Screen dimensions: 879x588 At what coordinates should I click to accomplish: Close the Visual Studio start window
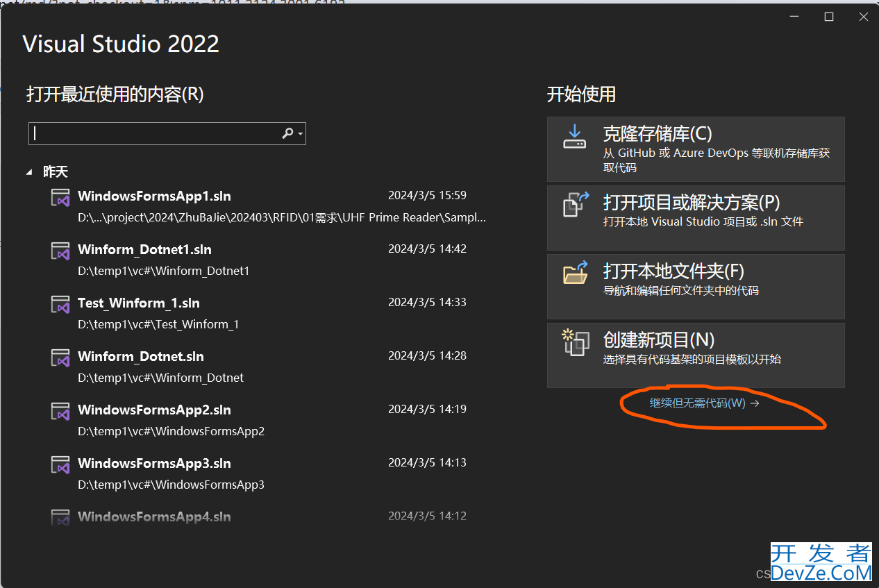863,17
